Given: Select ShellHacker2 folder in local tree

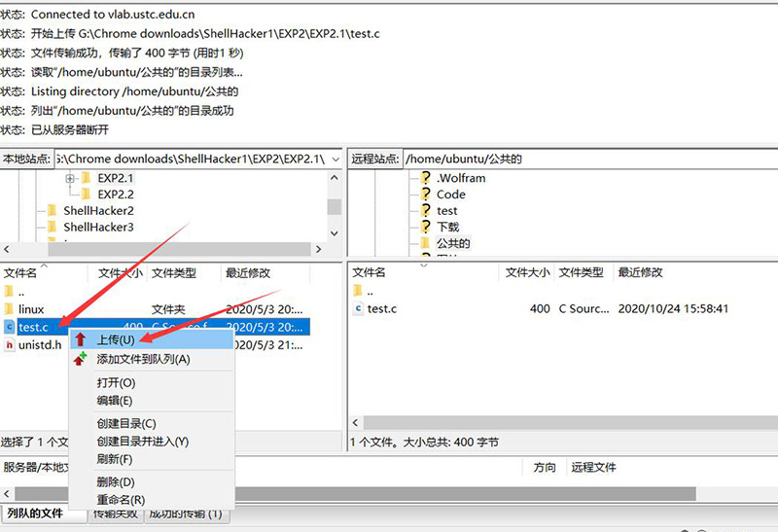Looking at the screenshot, I should pyautogui.click(x=98, y=211).
